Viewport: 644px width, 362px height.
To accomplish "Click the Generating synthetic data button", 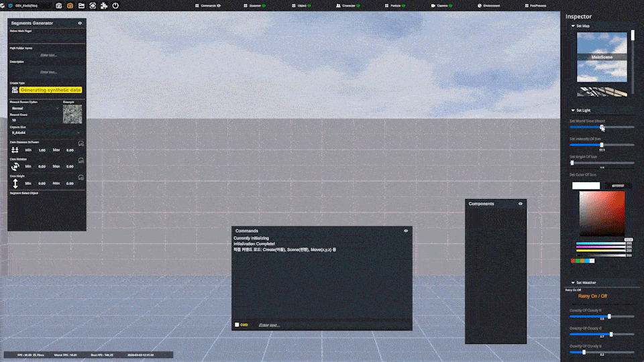I will point(50,90).
